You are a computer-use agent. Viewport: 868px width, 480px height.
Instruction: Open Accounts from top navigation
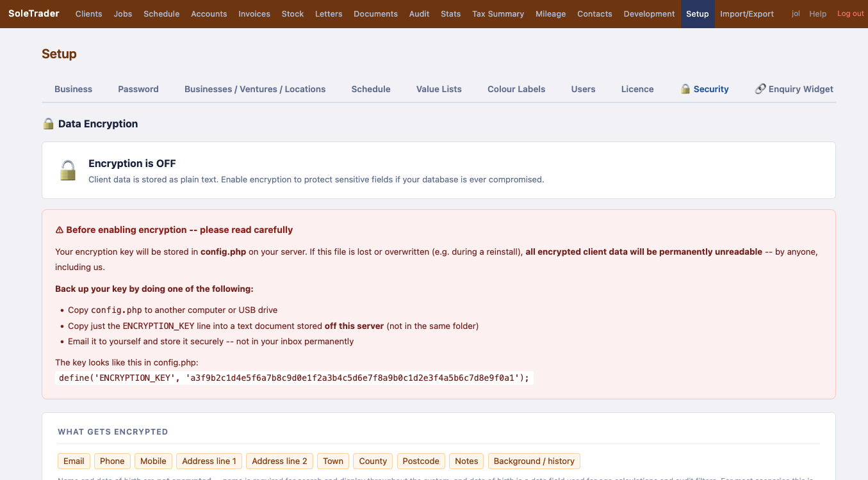pos(209,13)
